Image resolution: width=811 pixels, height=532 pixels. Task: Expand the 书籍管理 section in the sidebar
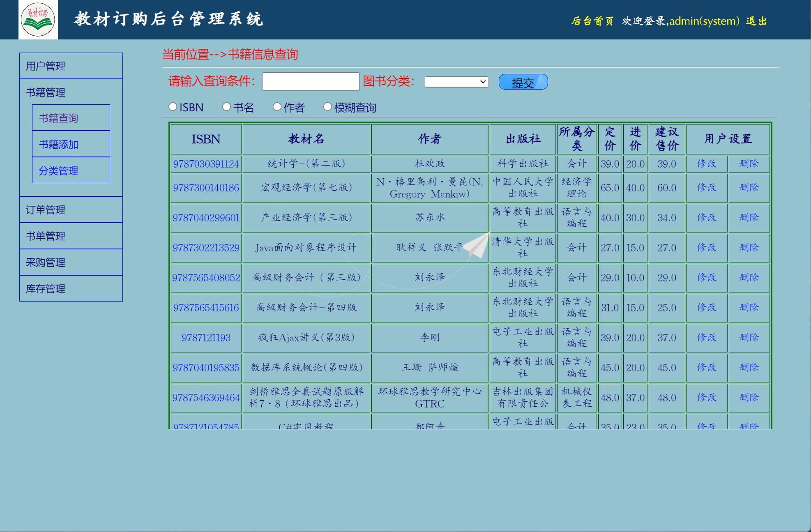pyautogui.click(x=45, y=92)
